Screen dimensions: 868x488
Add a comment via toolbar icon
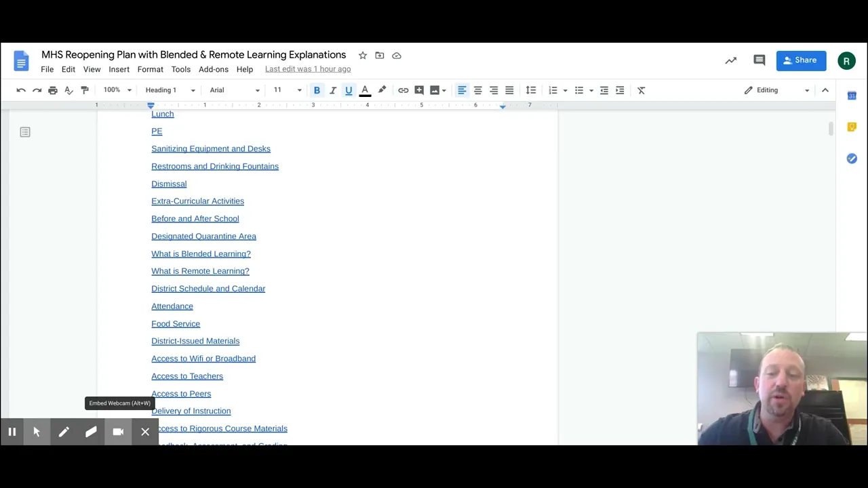click(419, 90)
